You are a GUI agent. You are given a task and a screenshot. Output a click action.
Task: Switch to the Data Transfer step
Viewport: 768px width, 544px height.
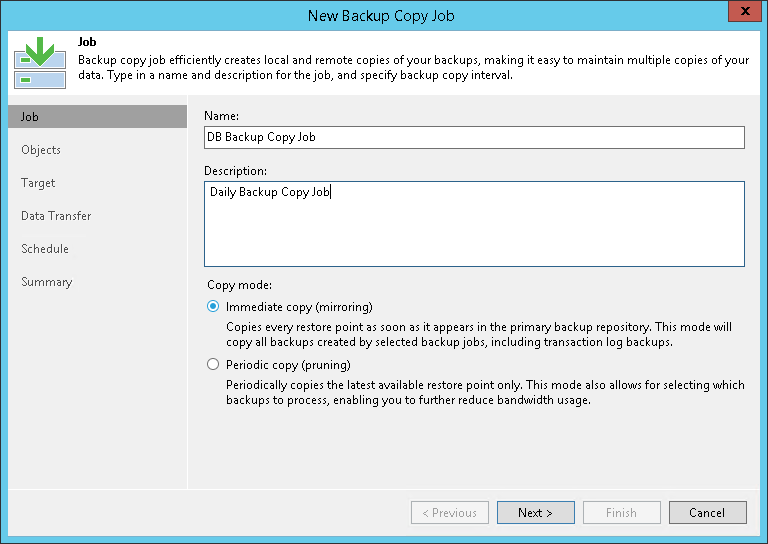click(56, 216)
